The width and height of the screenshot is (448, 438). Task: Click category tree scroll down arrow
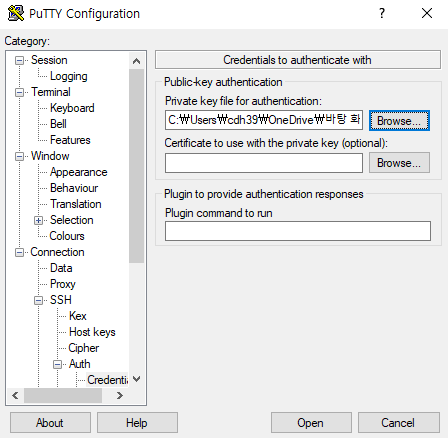click(x=136, y=379)
